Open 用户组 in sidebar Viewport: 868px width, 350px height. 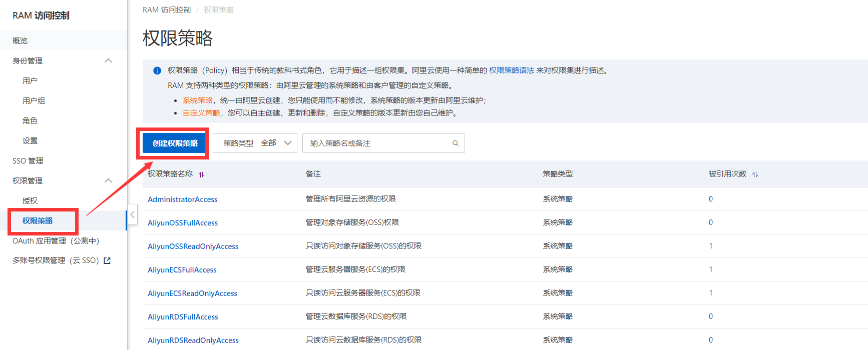(x=34, y=100)
